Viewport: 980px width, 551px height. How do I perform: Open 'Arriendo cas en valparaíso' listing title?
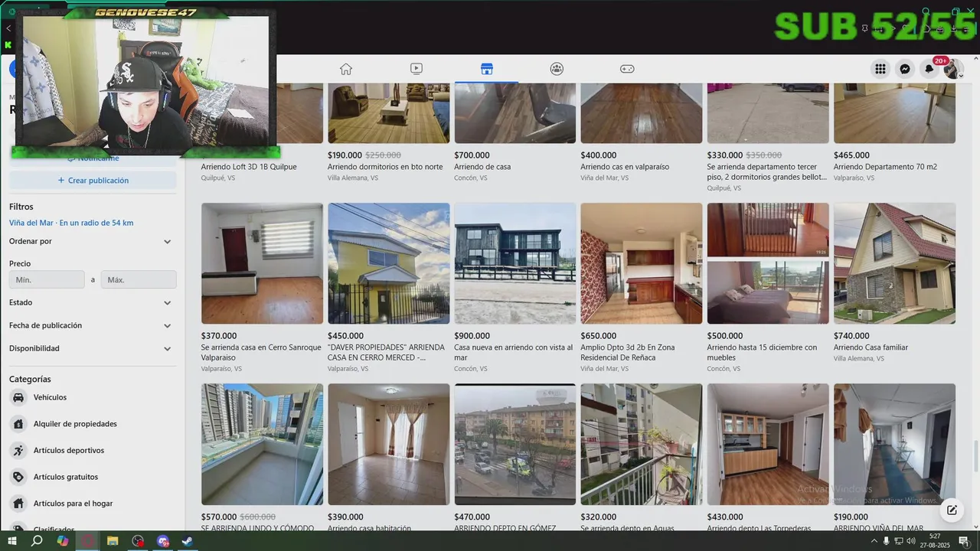(x=625, y=167)
